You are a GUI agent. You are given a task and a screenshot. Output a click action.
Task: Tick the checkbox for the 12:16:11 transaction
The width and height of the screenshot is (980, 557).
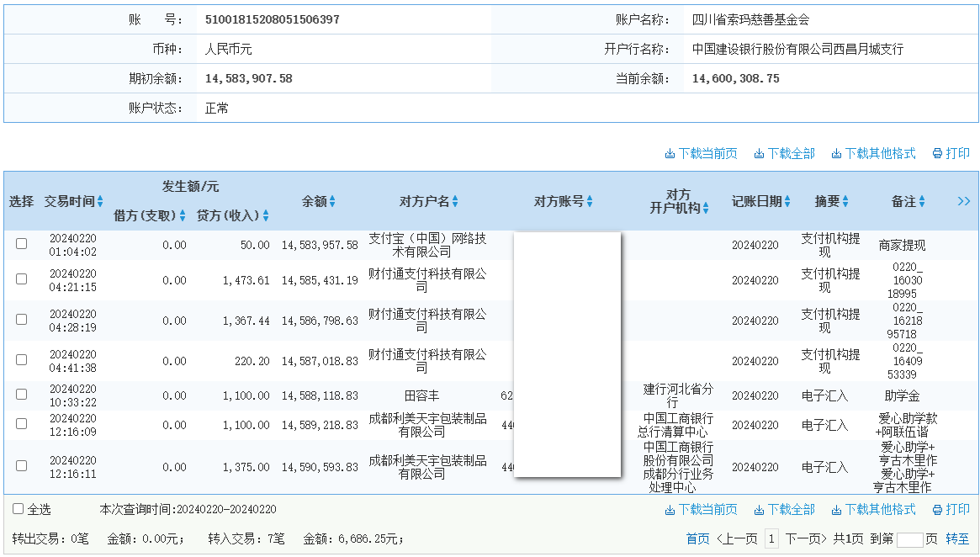21,466
